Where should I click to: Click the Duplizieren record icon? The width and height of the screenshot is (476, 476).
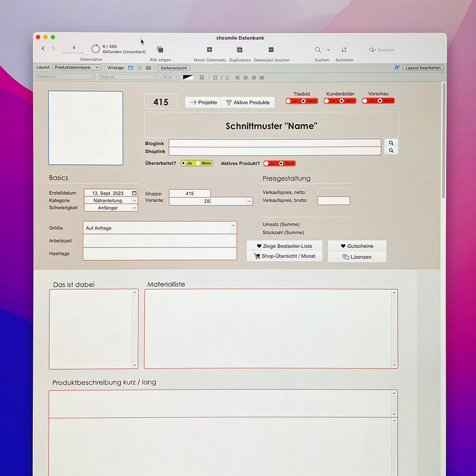[x=239, y=50]
